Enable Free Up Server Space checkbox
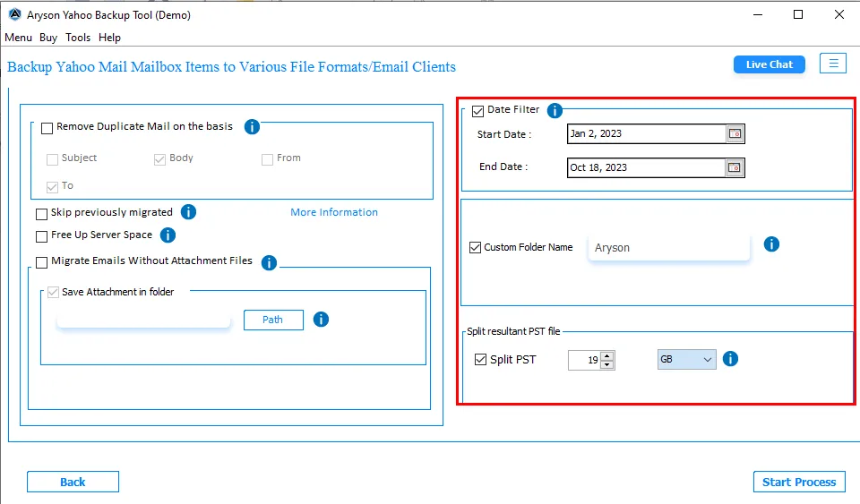The width and height of the screenshot is (860, 504). pyautogui.click(x=42, y=236)
